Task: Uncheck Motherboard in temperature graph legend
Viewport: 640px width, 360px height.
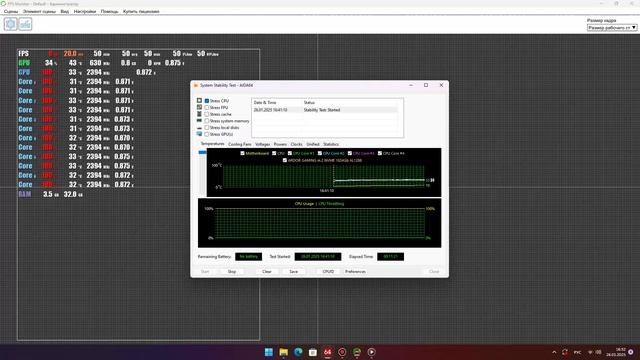Action: pyautogui.click(x=242, y=153)
